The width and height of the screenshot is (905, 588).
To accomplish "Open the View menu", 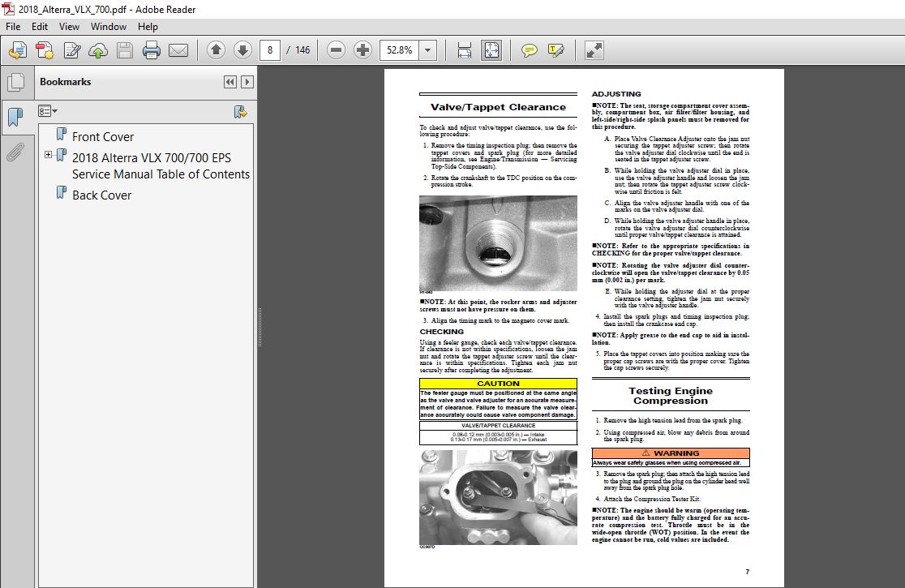I will (69, 27).
